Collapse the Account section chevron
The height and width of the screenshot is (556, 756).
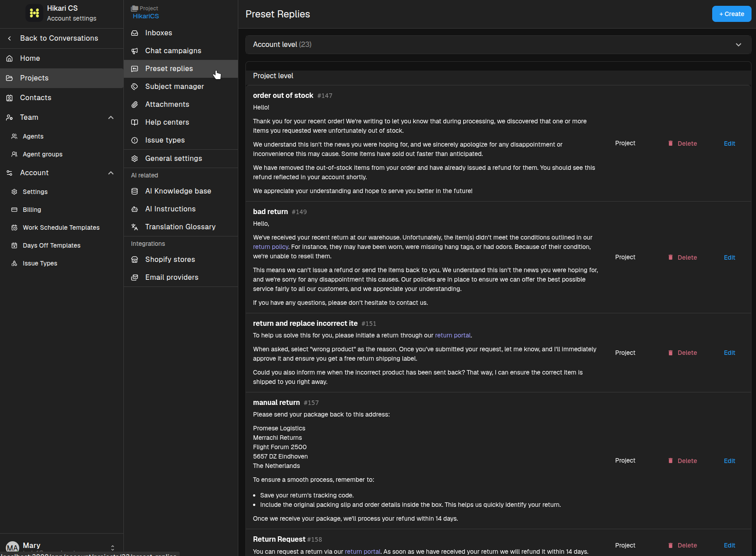111,173
